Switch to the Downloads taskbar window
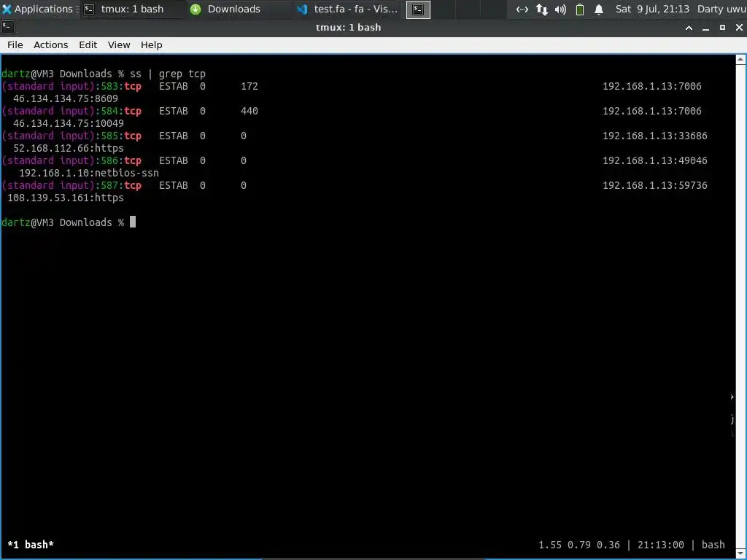This screenshot has height=560, width=747. pos(233,9)
